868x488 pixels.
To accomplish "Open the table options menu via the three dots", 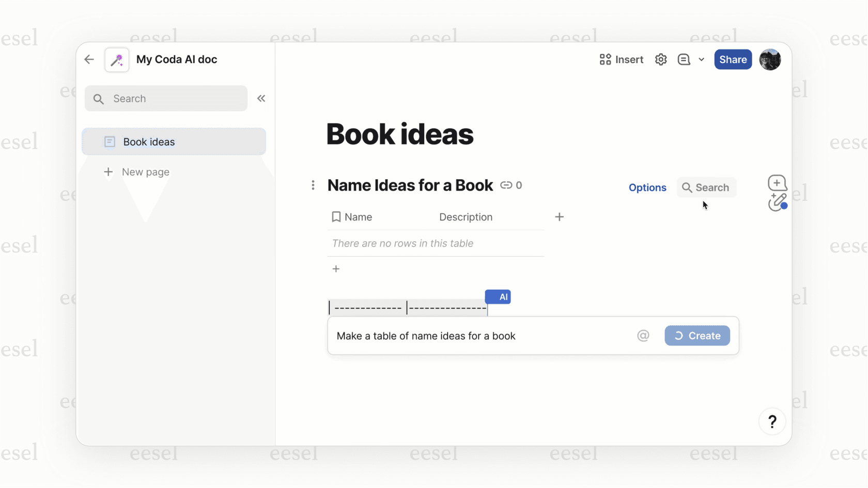I will 313,185.
